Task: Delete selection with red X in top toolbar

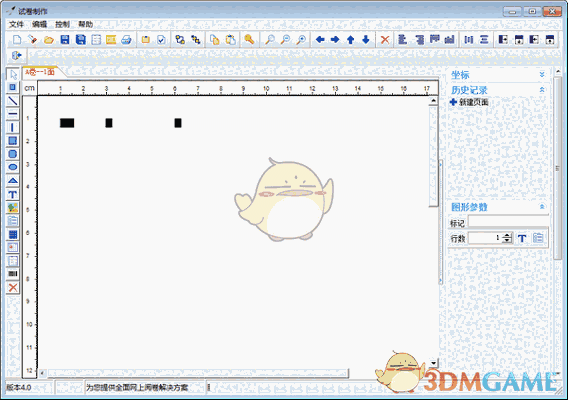Action: [x=385, y=39]
